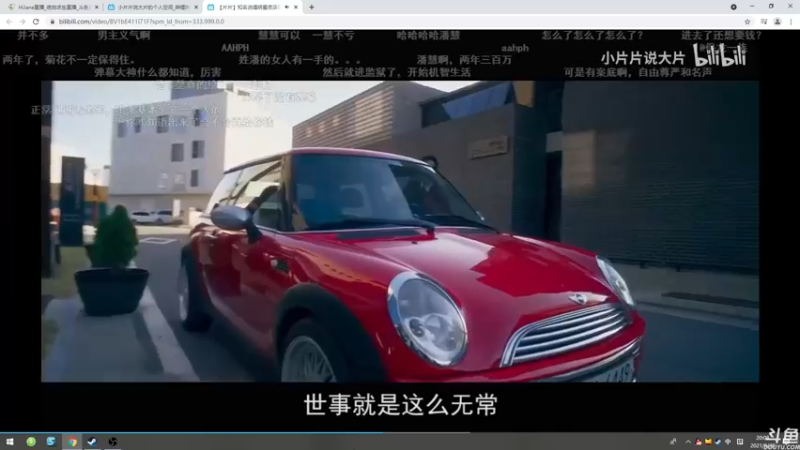Click the danmaku comment AAHPH

(235, 48)
